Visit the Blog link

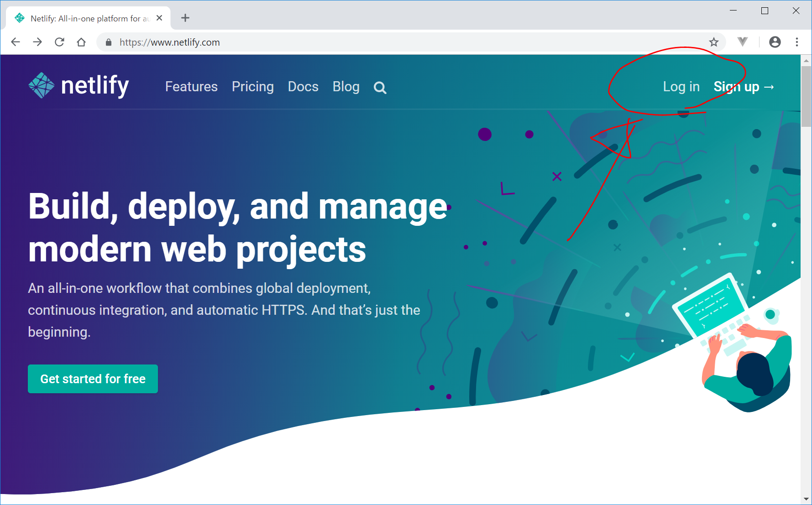(346, 87)
